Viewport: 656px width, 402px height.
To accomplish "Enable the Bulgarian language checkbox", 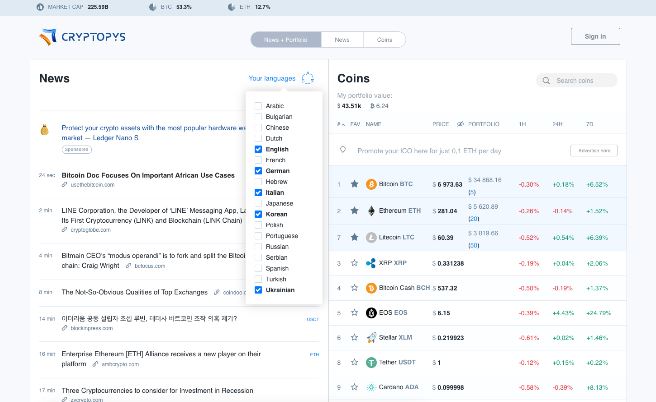I will pyautogui.click(x=258, y=117).
